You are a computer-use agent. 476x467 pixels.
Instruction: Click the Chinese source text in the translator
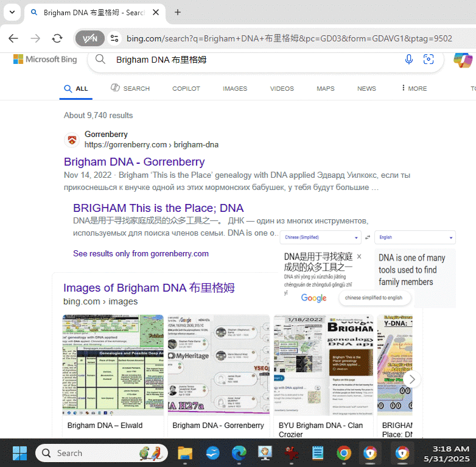tap(318, 262)
